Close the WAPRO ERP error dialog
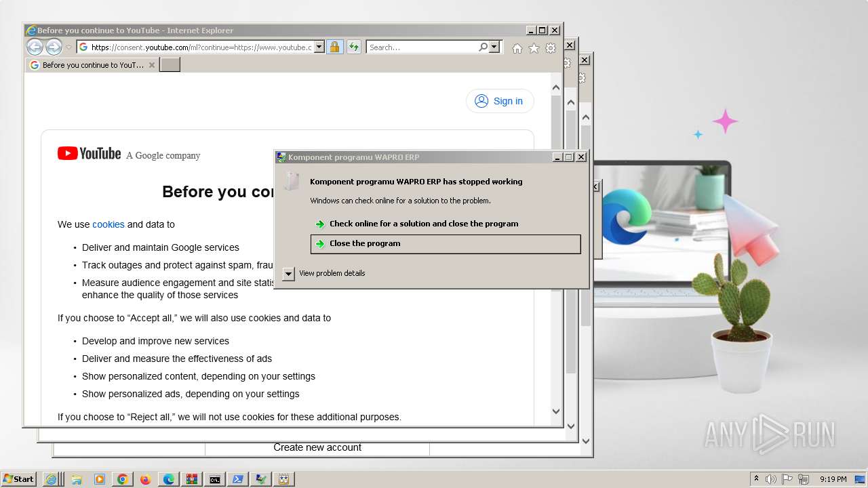 click(581, 157)
